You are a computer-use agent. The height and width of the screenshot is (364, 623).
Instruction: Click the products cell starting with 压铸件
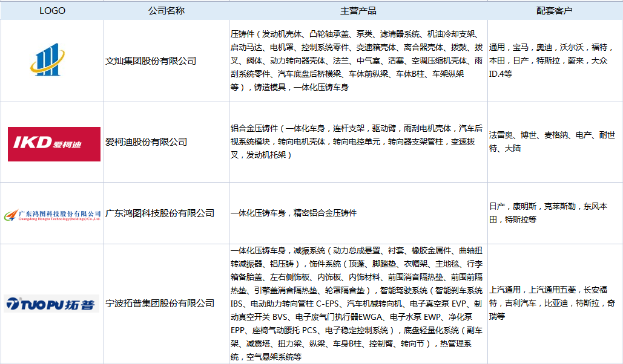pos(358,60)
